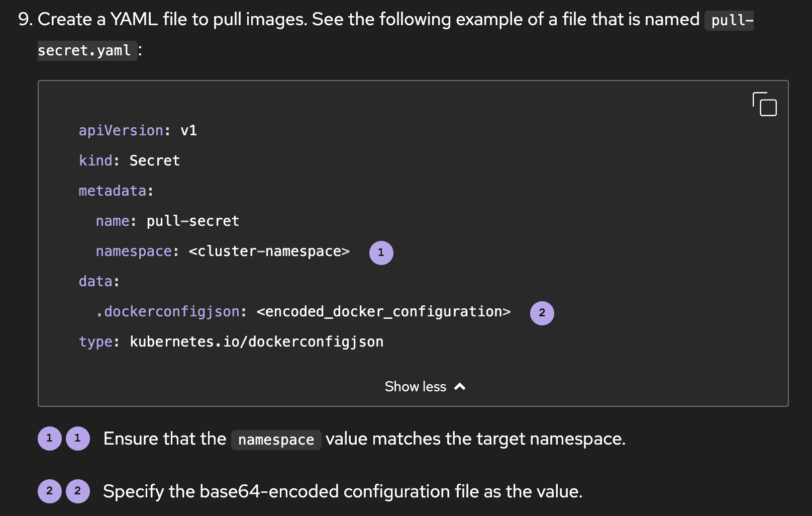Click the <encoded_docker_configuration> placeholder

pos(383,312)
